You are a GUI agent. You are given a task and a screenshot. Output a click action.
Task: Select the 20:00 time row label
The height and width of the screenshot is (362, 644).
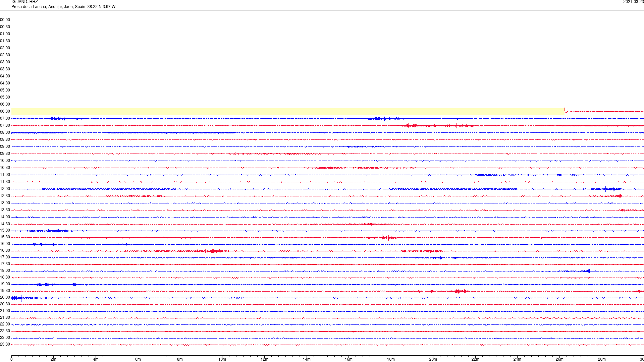(5, 297)
